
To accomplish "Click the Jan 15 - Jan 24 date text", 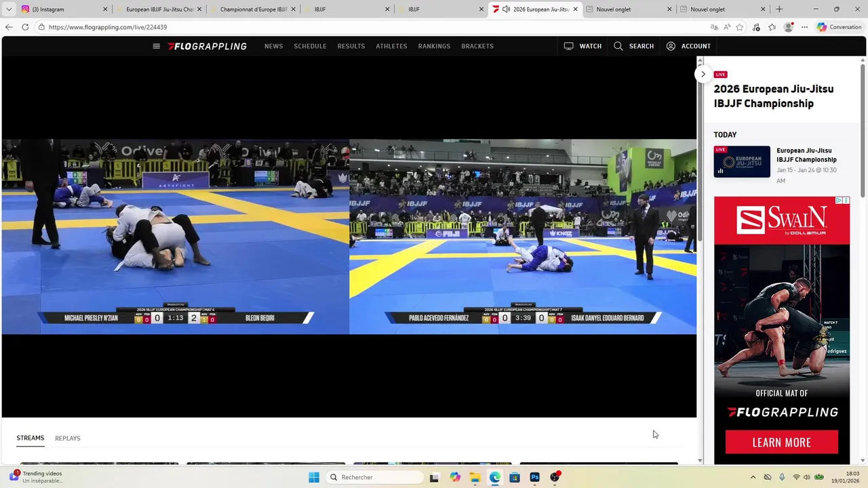I will [x=806, y=175].
